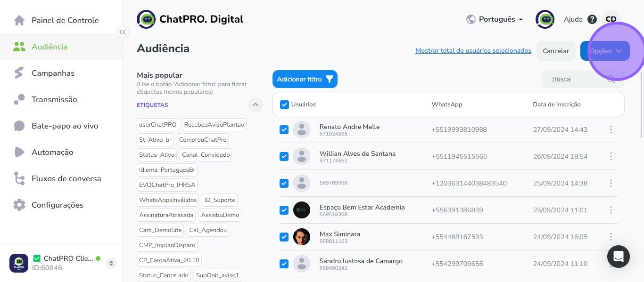The image size is (644, 282).
Task: Click Sandro lustosa de Camargo name
Action: pos(361,261)
